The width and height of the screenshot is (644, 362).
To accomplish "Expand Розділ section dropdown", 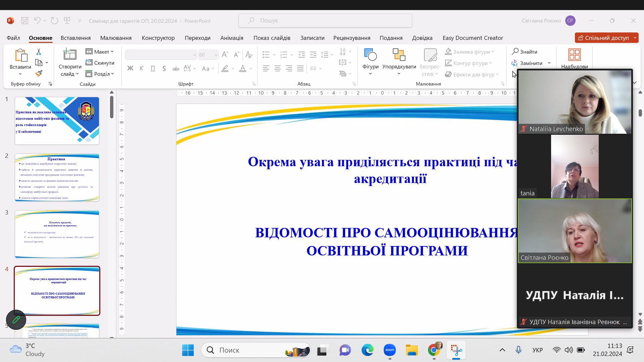I will (100, 74).
